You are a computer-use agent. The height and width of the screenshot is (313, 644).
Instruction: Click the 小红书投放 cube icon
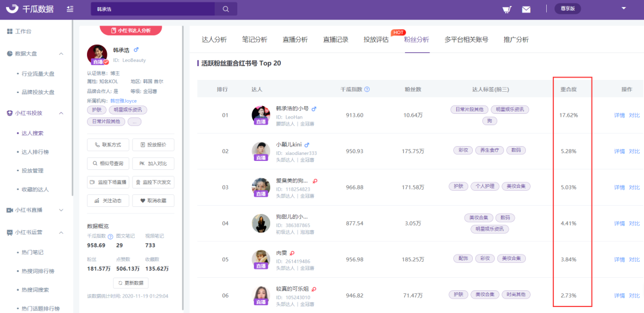pos(10,113)
